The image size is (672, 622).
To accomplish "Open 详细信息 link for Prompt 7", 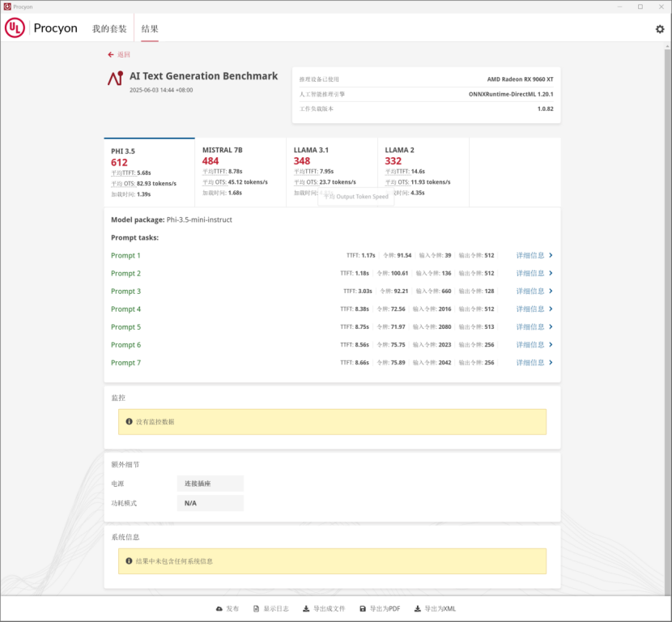I will [x=530, y=363].
